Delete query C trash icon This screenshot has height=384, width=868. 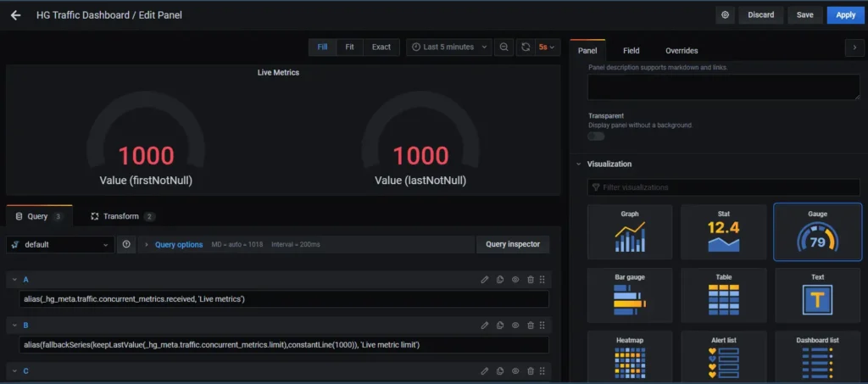click(531, 371)
